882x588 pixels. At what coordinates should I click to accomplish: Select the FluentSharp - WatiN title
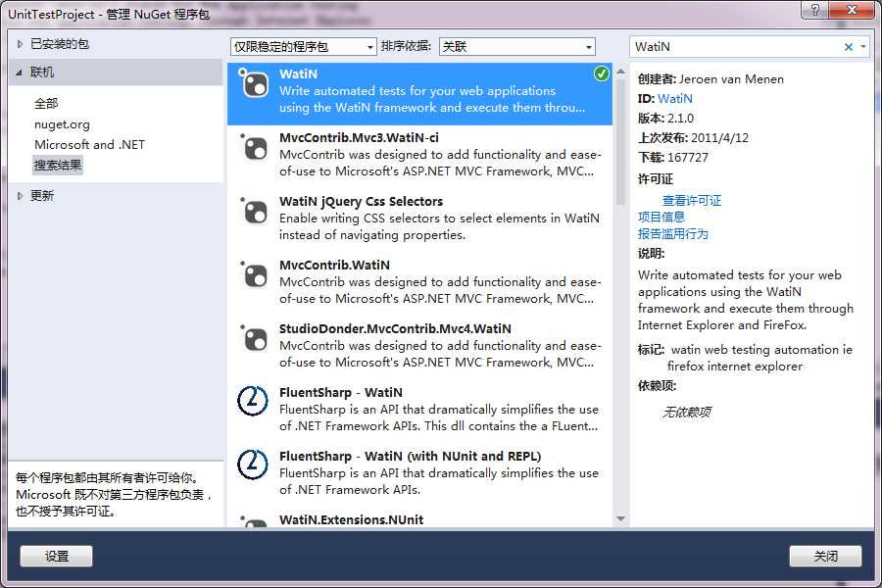pyautogui.click(x=341, y=392)
